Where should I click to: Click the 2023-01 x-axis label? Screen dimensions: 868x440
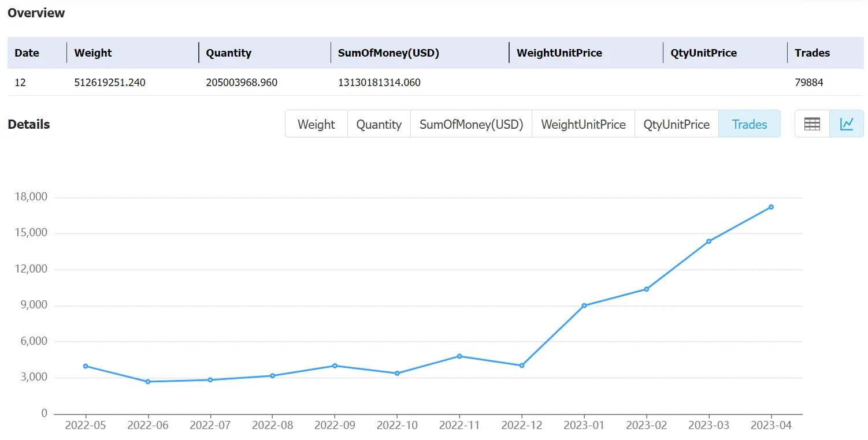[584, 426]
